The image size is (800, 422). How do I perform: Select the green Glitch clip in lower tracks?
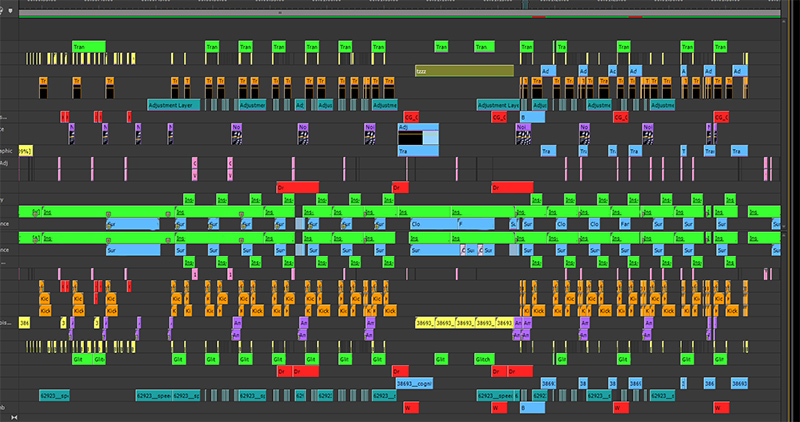pyautogui.click(x=483, y=358)
